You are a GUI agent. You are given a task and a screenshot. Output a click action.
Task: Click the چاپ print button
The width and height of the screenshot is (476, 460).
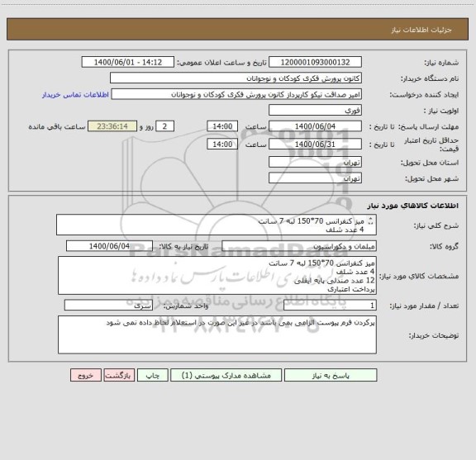point(152,375)
